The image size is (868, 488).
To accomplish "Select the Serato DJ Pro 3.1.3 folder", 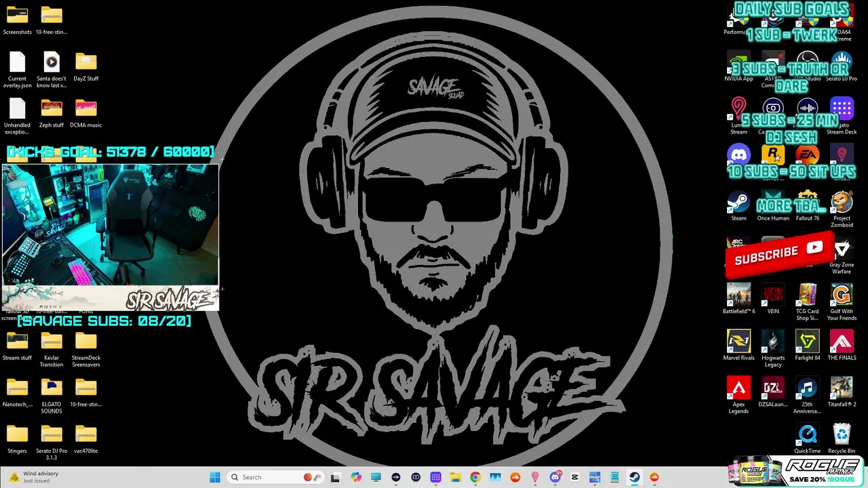I will pos(52,443).
